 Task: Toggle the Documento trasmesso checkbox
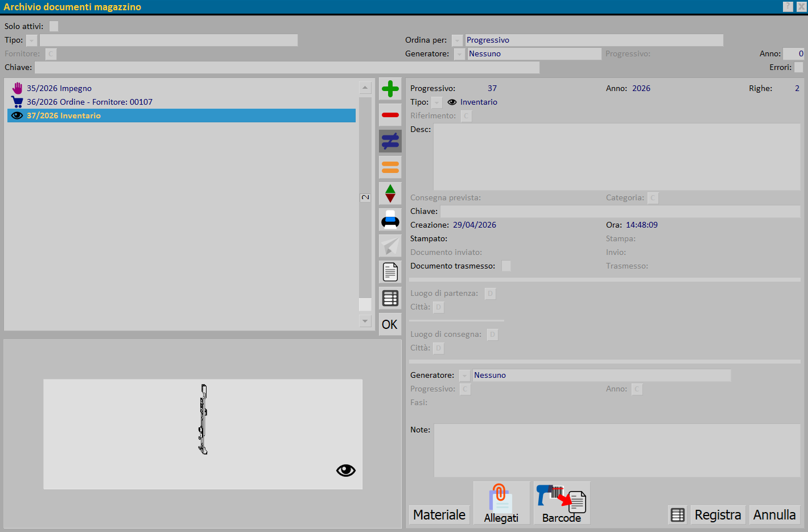(506, 266)
